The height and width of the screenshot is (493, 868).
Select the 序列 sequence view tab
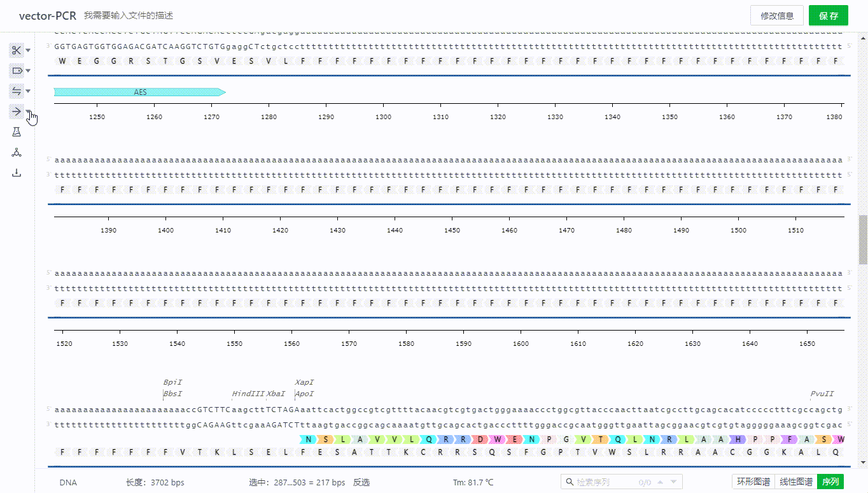pos(830,482)
